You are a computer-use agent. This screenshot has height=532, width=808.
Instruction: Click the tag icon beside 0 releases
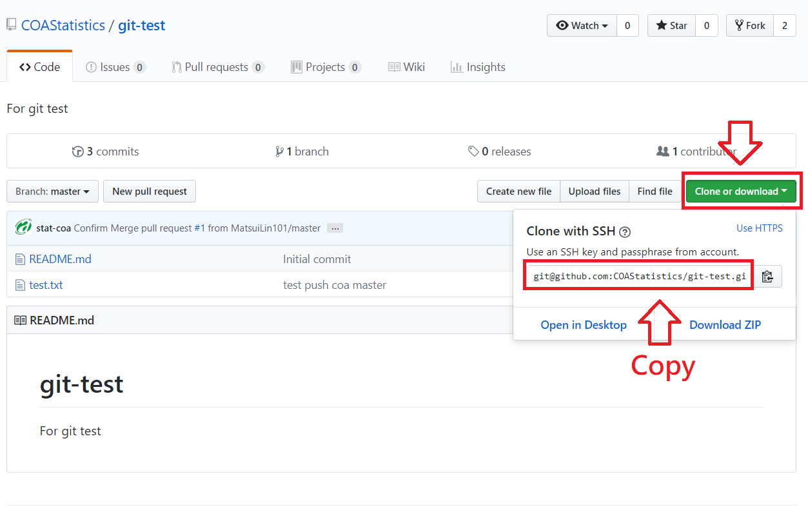pyautogui.click(x=474, y=152)
